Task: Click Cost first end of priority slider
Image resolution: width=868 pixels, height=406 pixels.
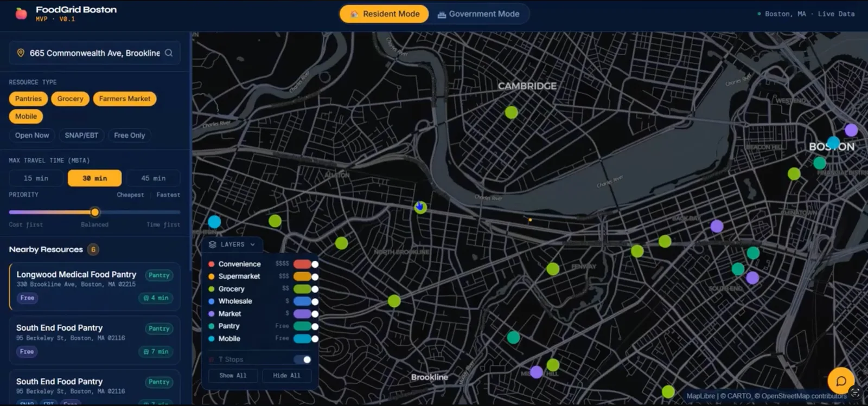Action: 25,224
